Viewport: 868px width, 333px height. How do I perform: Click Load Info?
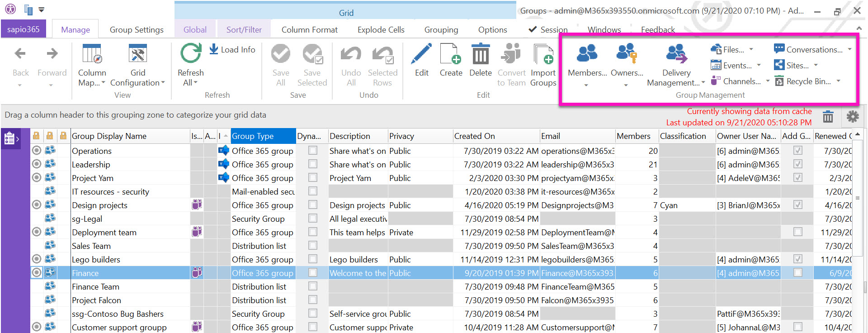[x=232, y=49]
